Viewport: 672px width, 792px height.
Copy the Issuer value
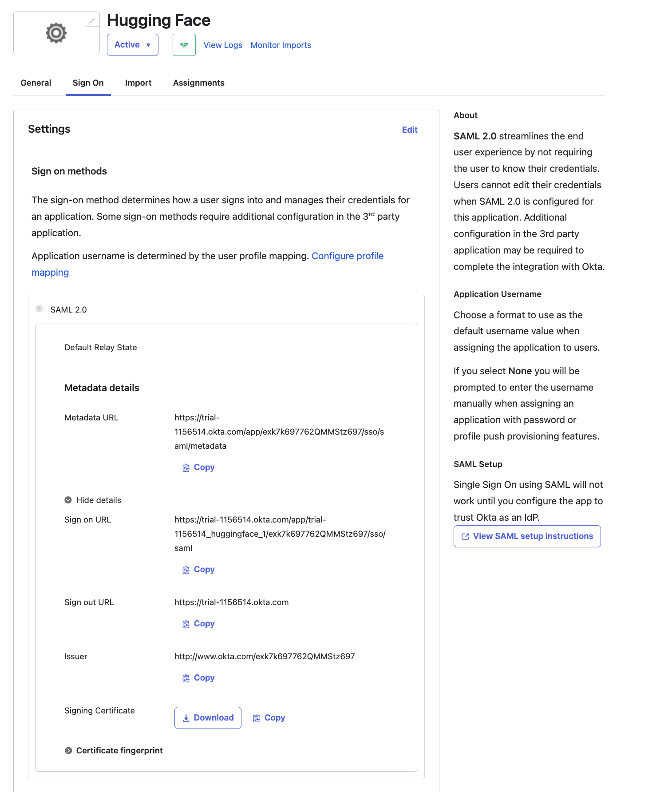[x=199, y=678]
